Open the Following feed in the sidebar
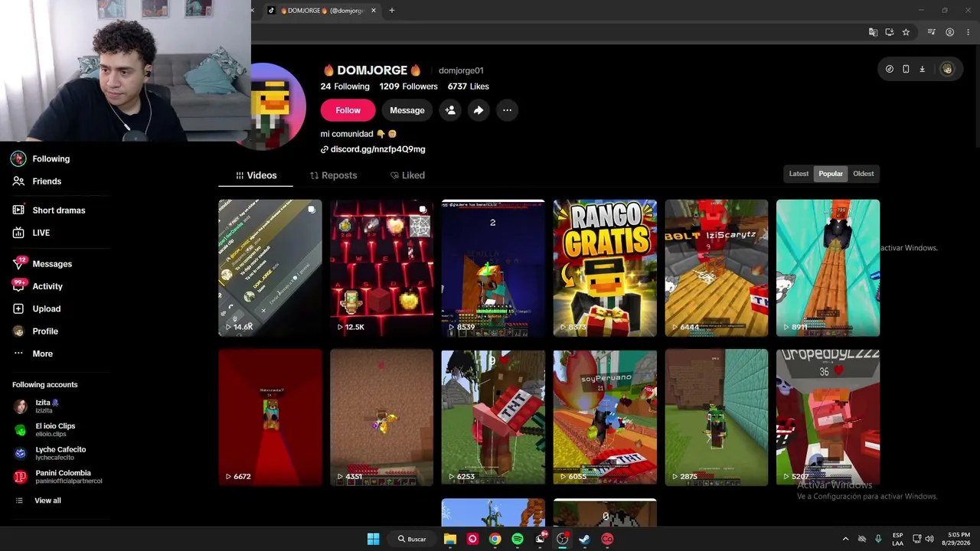The image size is (980, 551). [51, 158]
